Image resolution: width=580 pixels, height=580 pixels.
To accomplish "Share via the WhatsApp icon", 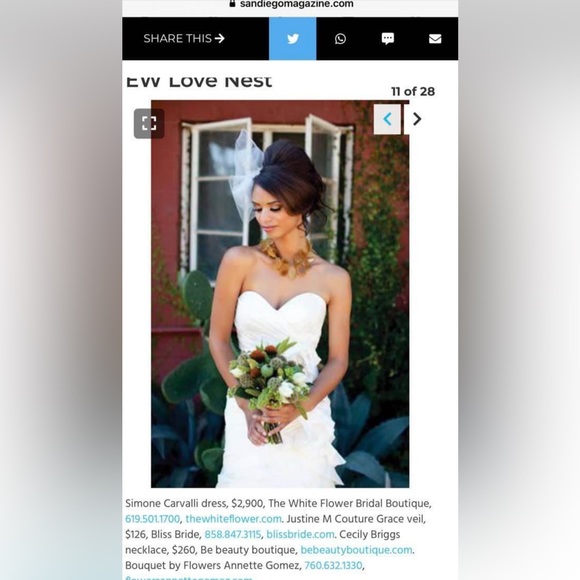I will (x=340, y=38).
